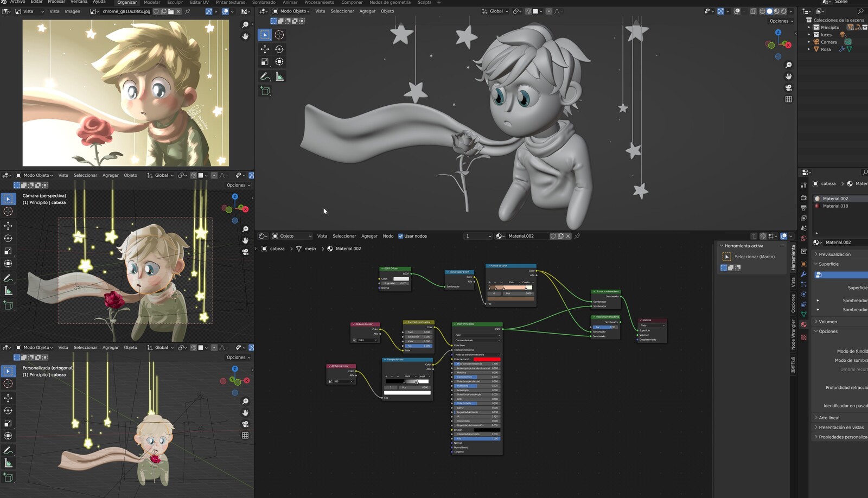This screenshot has width=868, height=498.
Task: Click red subsurface color swatch in BSDF Principista node
Action: click(x=487, y=359)
